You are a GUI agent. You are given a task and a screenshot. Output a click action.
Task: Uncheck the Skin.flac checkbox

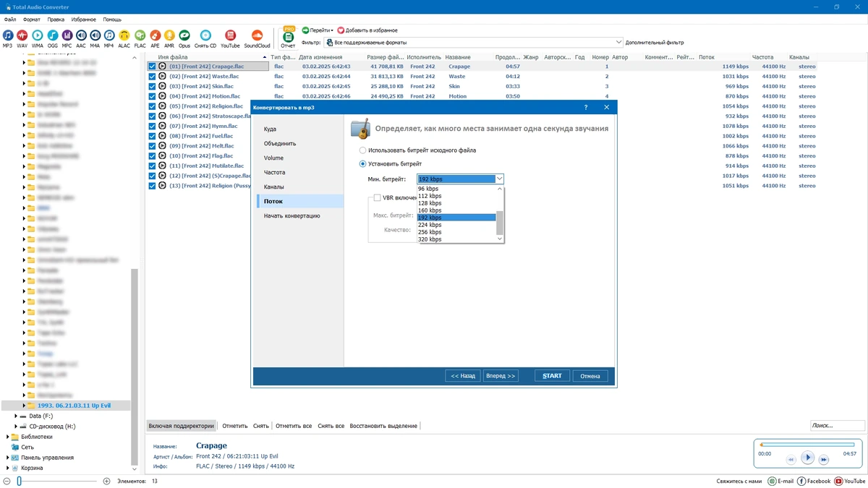click(152, 86)
